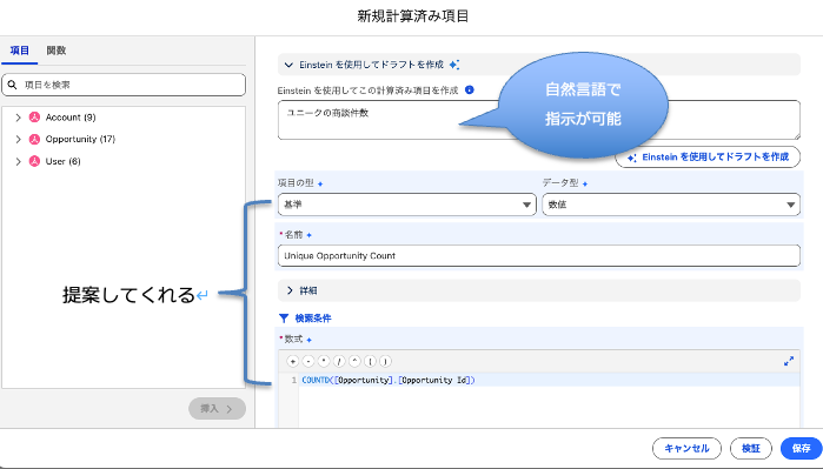824x470 pixels.
Task: Click the Account object icon
Action: (34, 118)
